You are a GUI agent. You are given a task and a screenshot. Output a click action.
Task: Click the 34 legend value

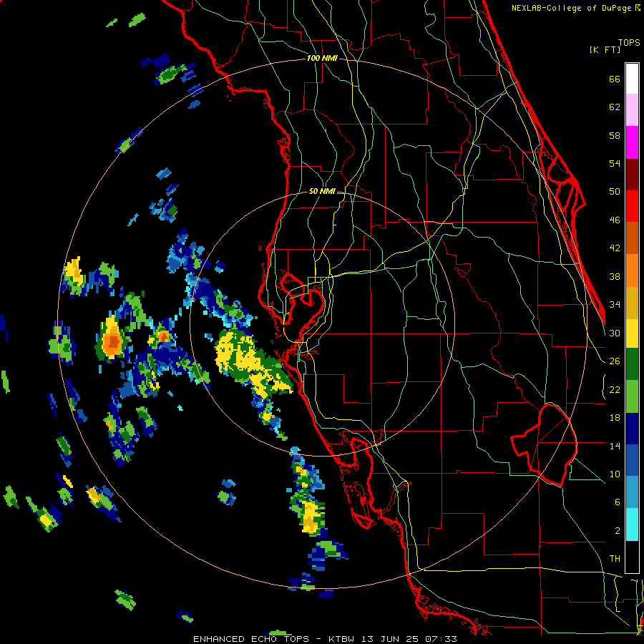point(615,305)
